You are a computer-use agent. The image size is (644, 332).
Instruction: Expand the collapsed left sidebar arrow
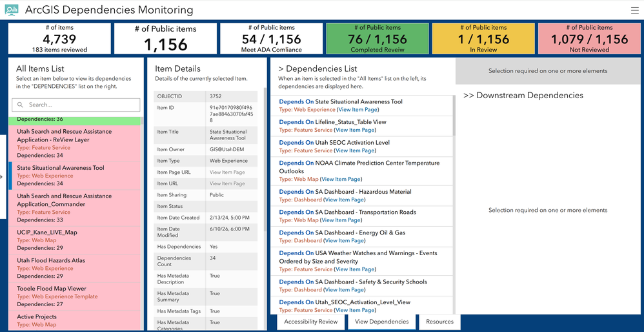[x=2, y=177]
